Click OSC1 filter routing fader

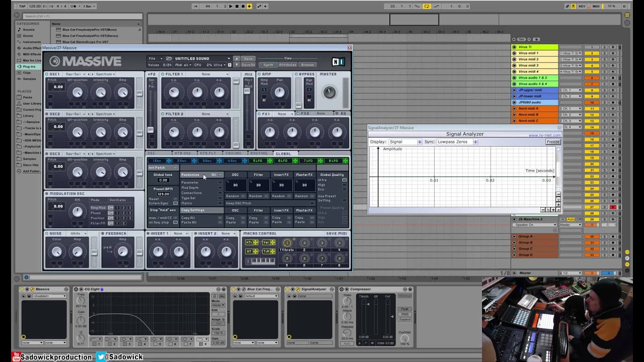(x=139, y=94)
